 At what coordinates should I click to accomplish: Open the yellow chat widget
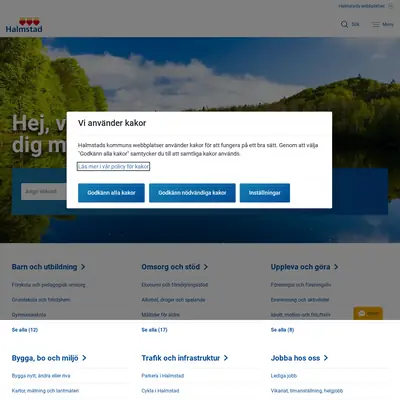(x=368, y=313)
